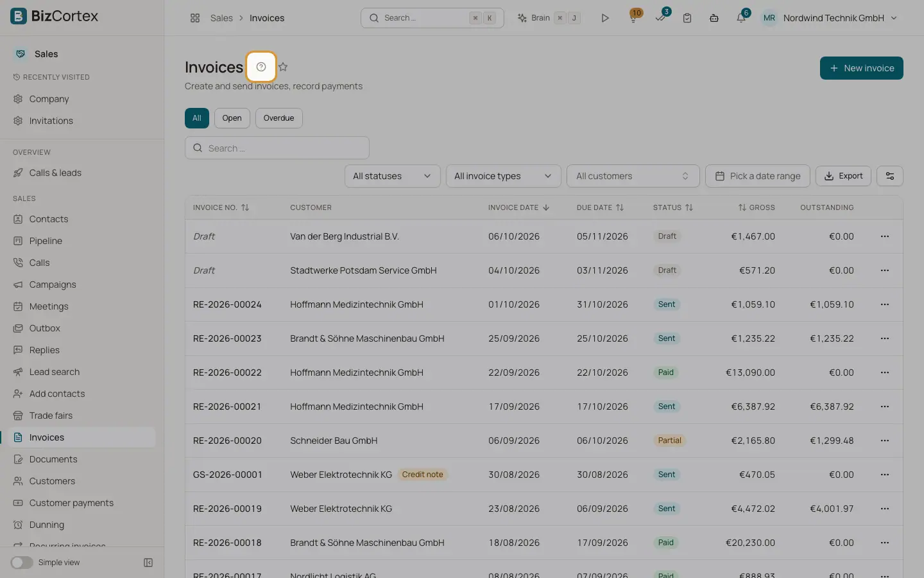
Task: Sort the table by Gross column
Action: pos(757,207)
